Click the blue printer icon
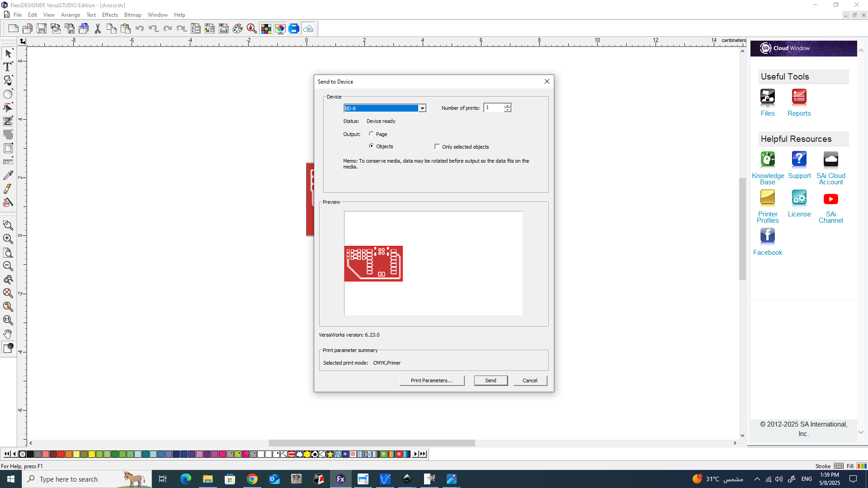 pyautogui.click(x=294, y=29)
